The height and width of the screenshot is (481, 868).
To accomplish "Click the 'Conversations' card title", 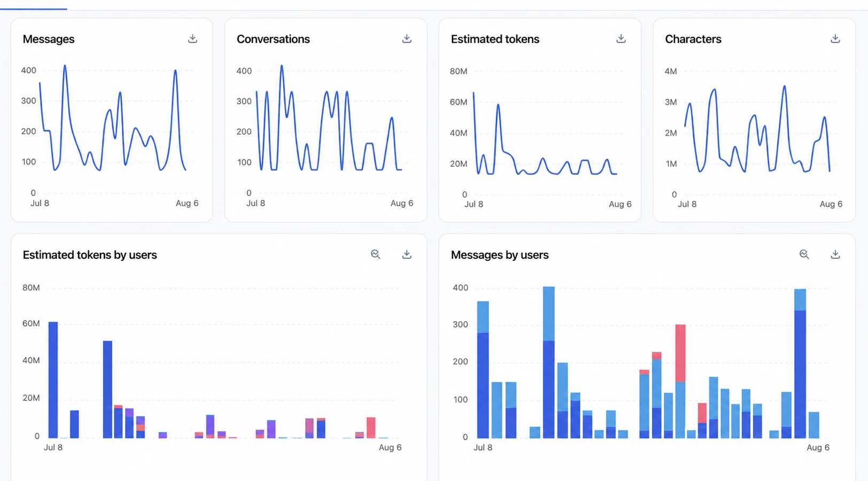I will click(x=273, y=39).
